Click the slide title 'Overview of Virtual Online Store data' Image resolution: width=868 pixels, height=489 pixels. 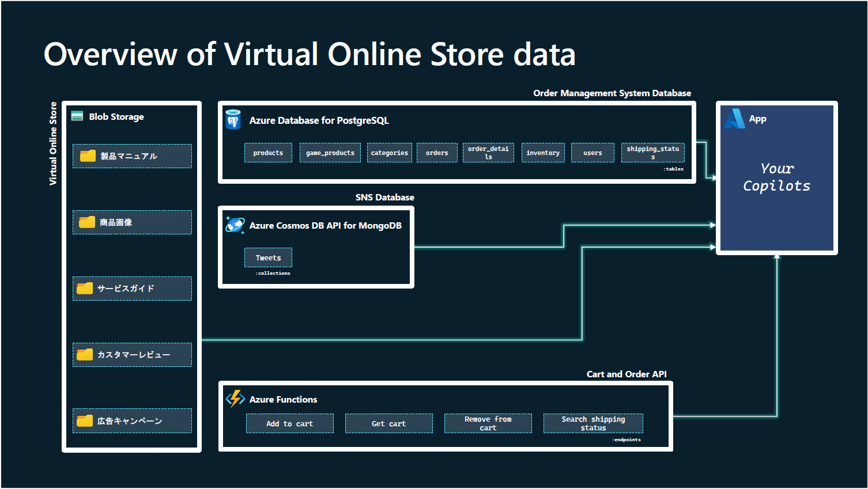310,55
